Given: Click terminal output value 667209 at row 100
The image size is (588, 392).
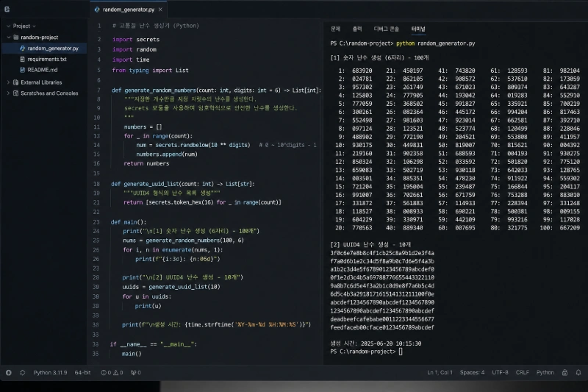Looking at the screenshot, I should [570, 228].
